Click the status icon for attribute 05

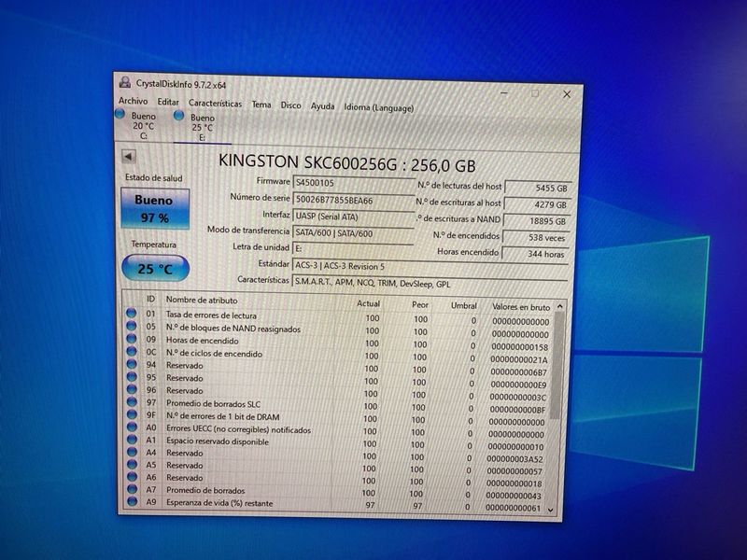[x=132, y=326]
